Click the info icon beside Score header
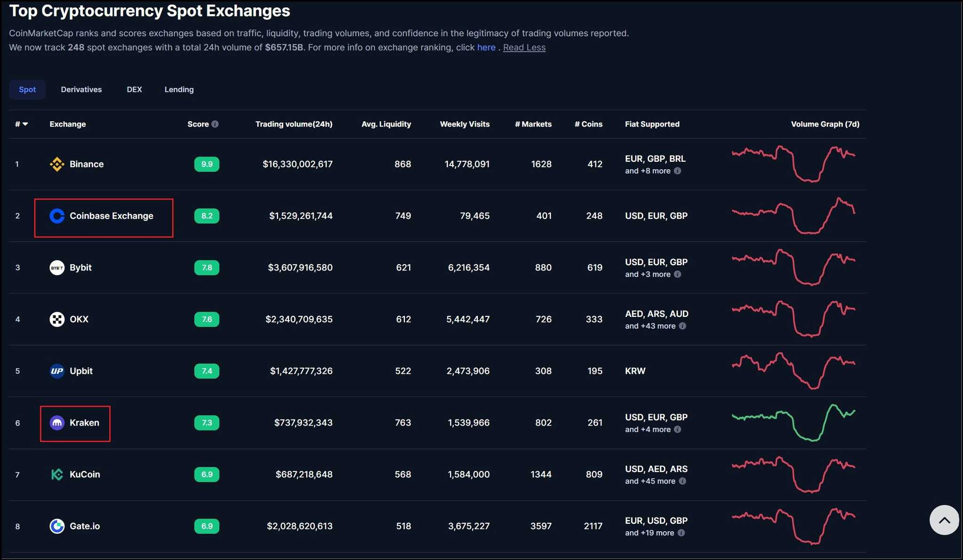The image size is (963, 560). (215, 124)
